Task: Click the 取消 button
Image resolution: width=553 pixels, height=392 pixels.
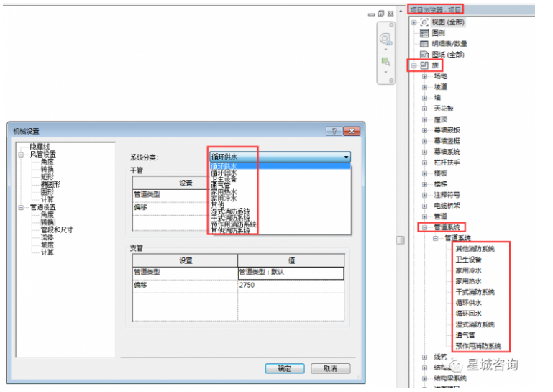Action: point(331,368)
